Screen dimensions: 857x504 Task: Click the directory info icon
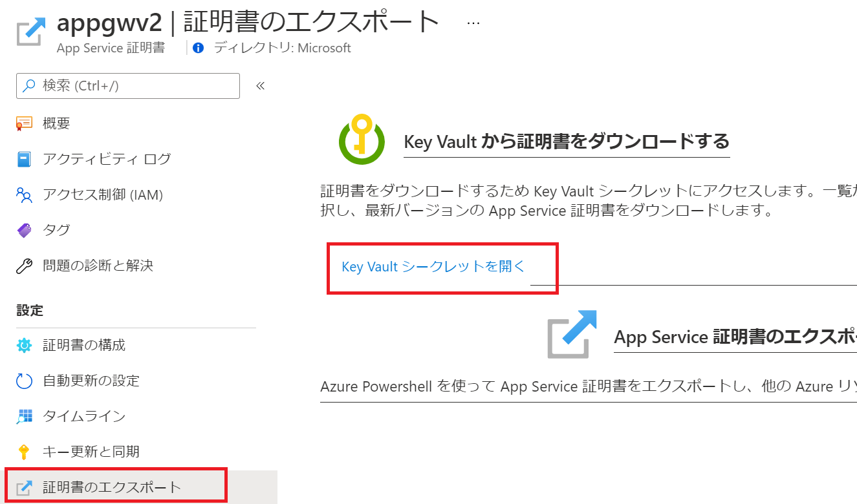[199, 48]
